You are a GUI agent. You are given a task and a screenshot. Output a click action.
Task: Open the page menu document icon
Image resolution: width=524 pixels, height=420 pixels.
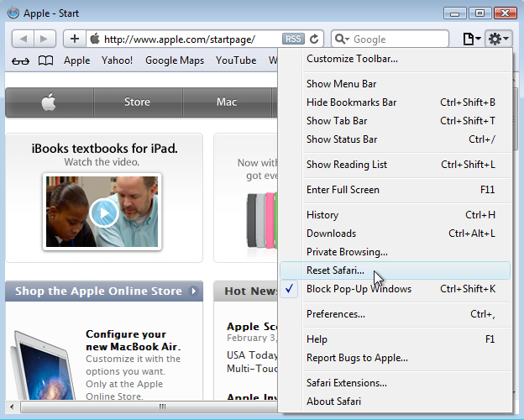coord(472,39)
